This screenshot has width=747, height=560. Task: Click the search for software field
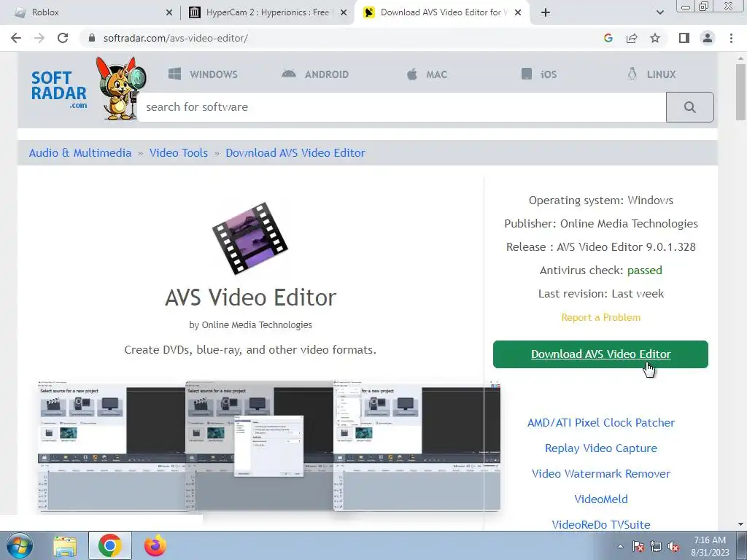point(401,107)
